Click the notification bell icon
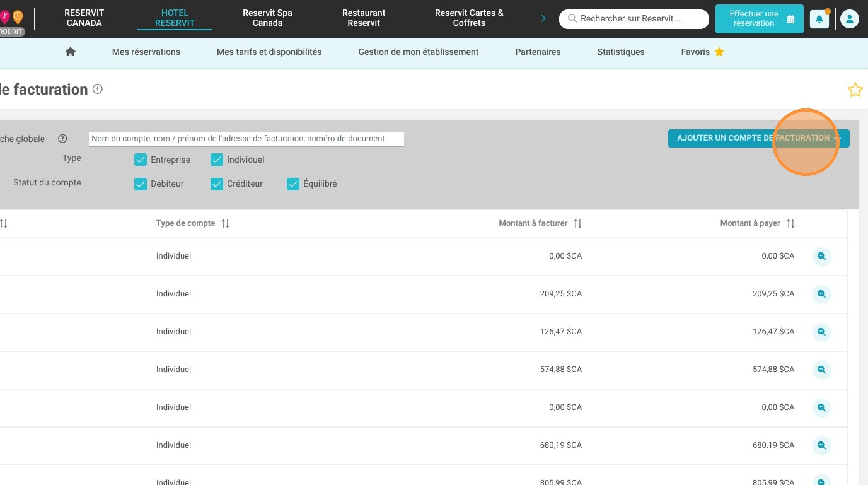Image resolution: width=868 pixels, height=485 pixels. tap(819, 20)
